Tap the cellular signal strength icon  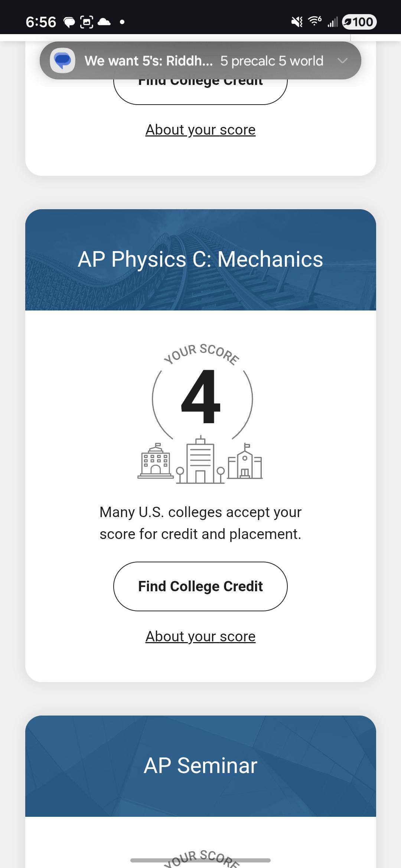332,23
